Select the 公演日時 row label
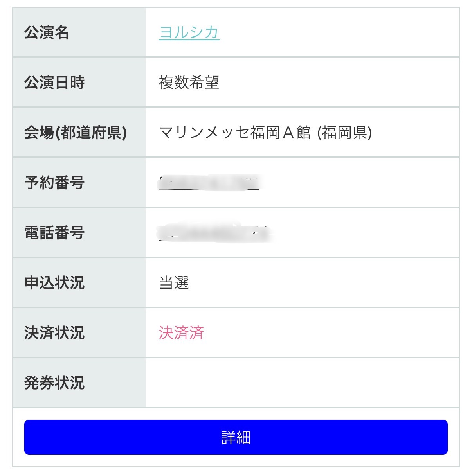The width and height of the screenshot is (472, 476). pos(54,83)
